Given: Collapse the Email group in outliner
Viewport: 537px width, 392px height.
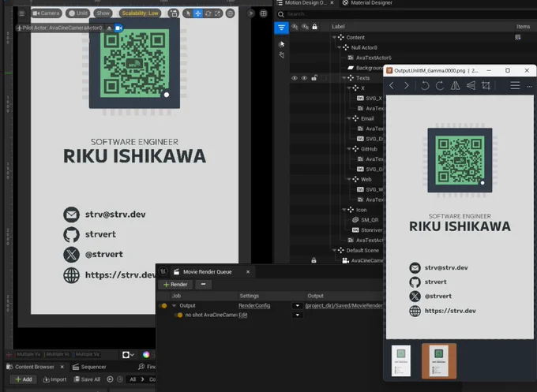Looking at the screenshot, I should coord(349,118).
